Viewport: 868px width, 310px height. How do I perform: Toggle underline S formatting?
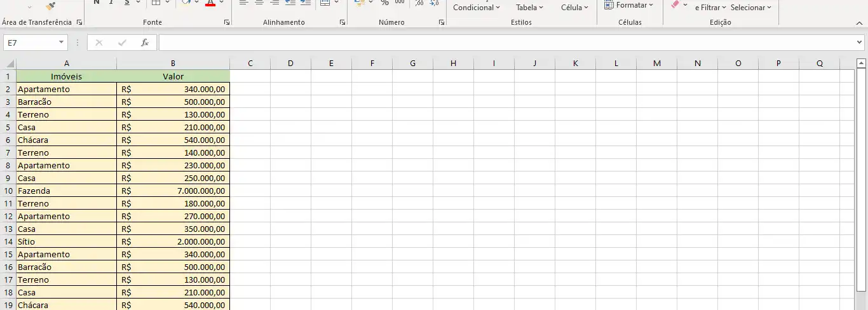click(127, 3)
